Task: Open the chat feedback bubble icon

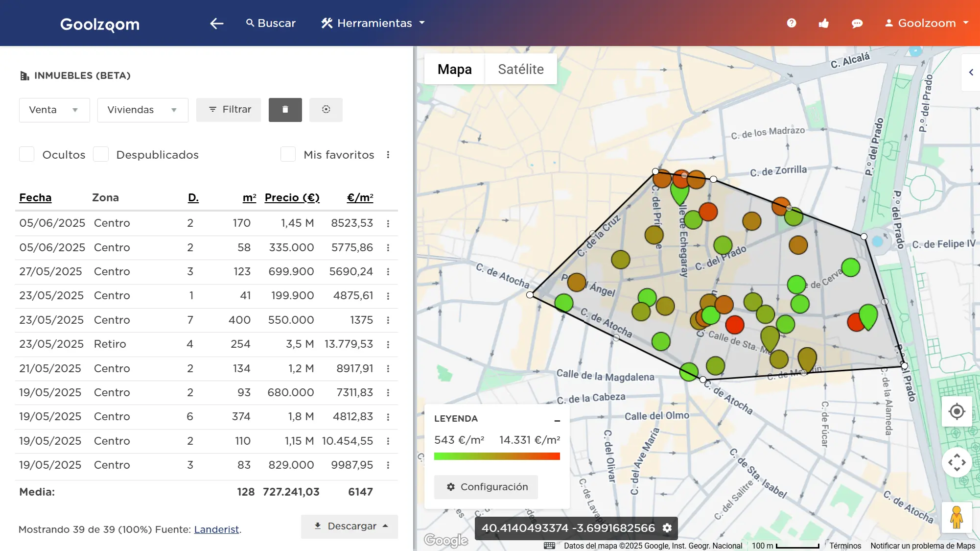Action: click(857, 23)
